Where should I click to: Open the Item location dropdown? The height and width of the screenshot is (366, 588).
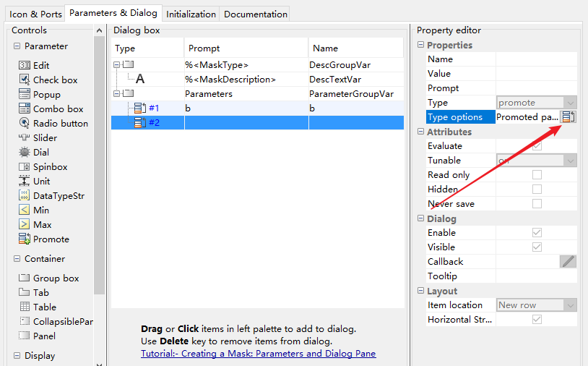(x=536, y=305)
